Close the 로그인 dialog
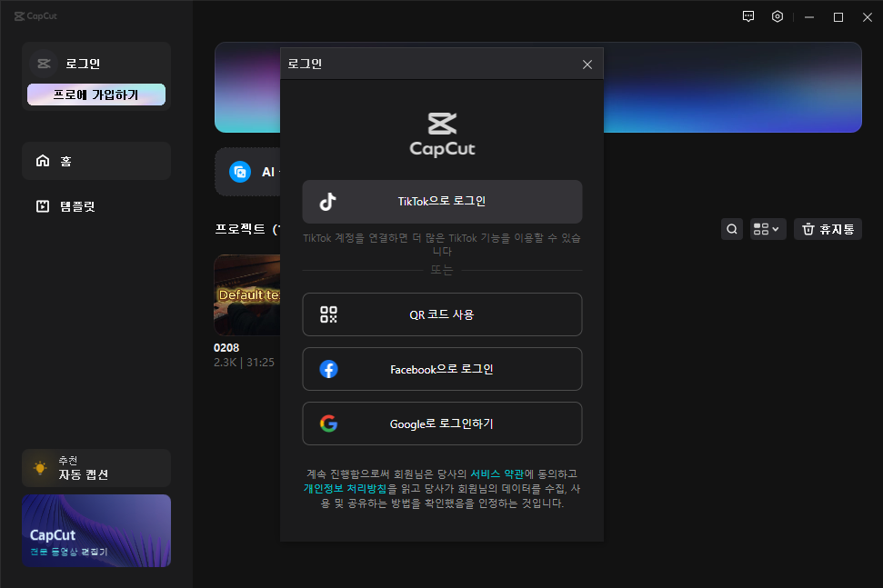 (x=587, y=65)
